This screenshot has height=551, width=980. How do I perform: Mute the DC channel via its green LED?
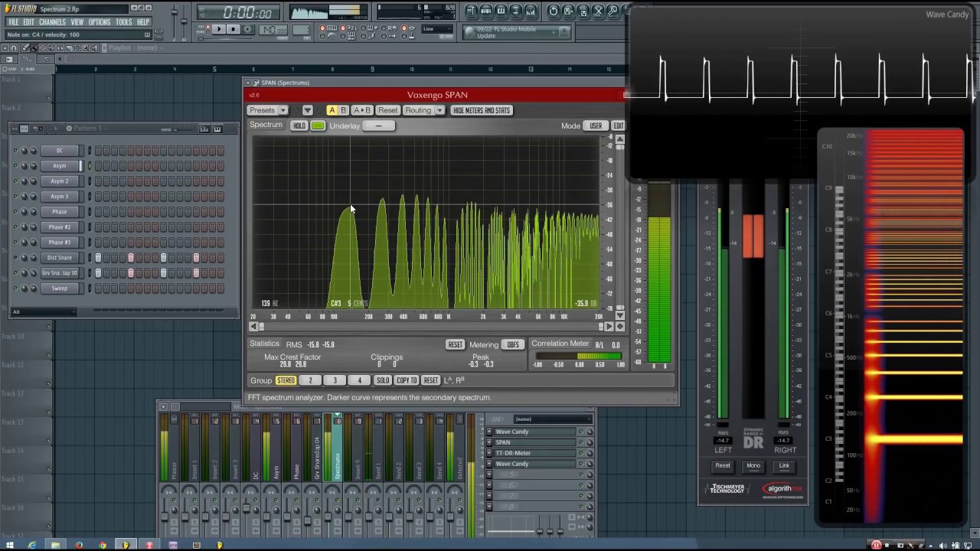[15, 151]
